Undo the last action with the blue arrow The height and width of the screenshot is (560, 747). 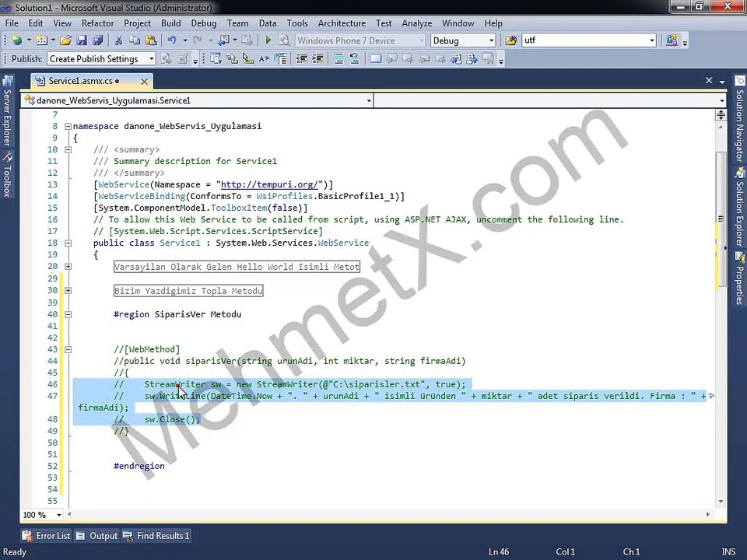pyautogui.click(x=173, y=40)
